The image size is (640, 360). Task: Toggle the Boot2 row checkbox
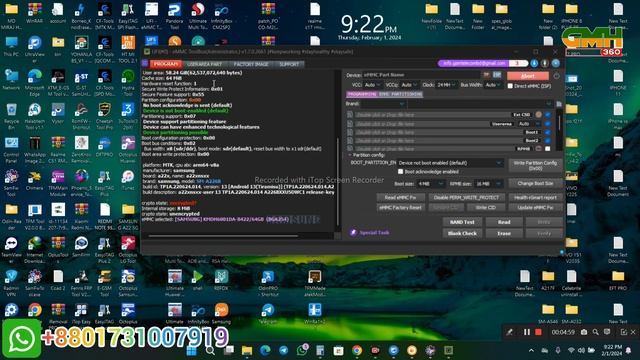coord(548,140)
